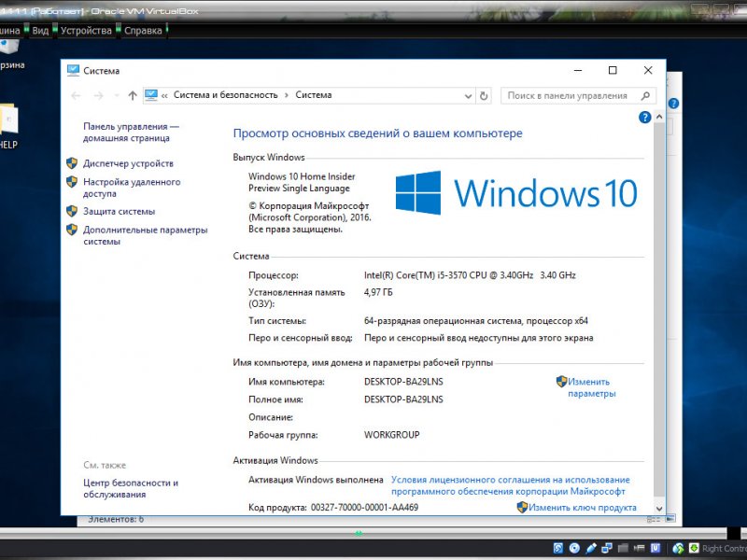Click VirtualBox shared folders status icon
The image size is (747, 560).
(623, 549)
